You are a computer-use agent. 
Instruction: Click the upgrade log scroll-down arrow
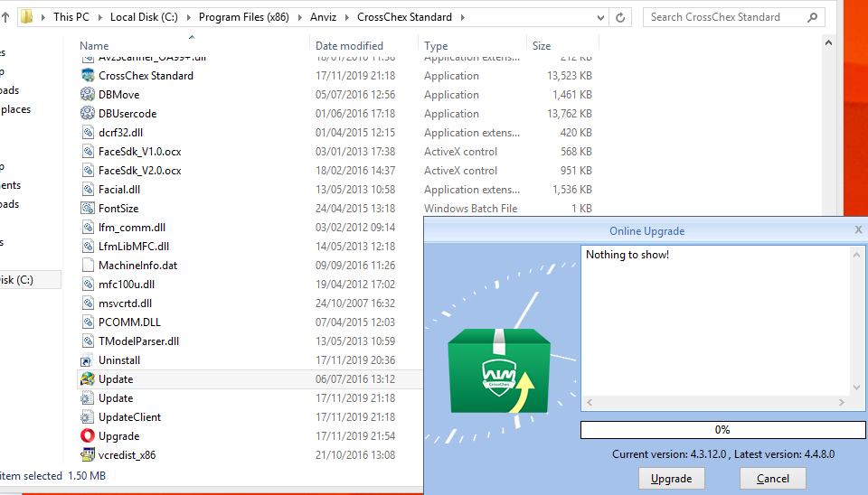tap(856, 388)
